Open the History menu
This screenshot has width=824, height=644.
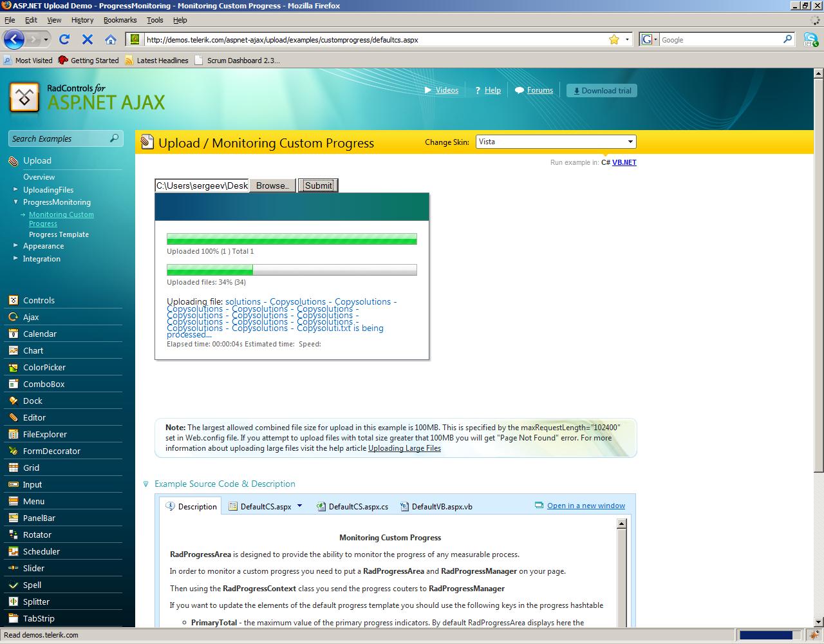[82, 20]
